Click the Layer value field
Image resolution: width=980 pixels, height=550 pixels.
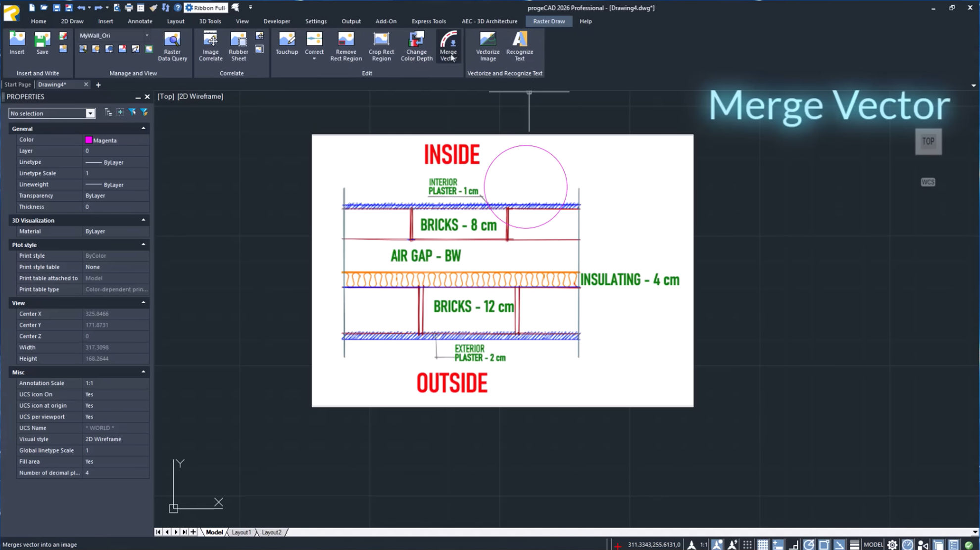point(116,151)
